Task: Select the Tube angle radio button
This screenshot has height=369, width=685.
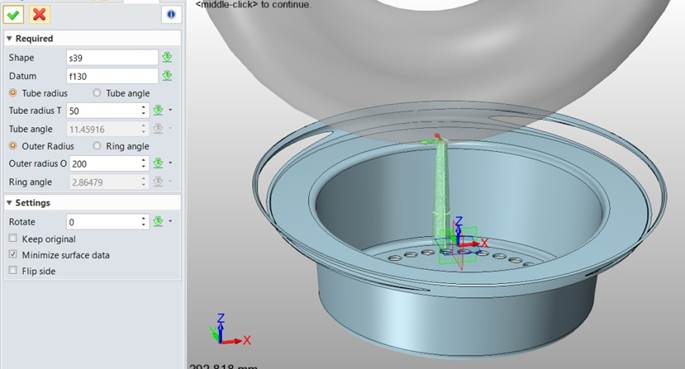Action: [97, 93]
